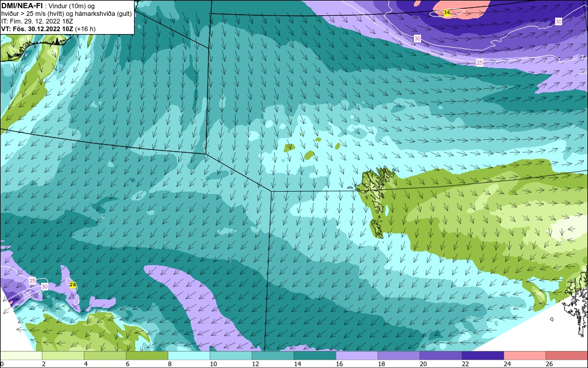Image resolution: width=588 pixels, height=368 pixels.
Task: Click the legend scale number 16
Action: coord(339,364)
